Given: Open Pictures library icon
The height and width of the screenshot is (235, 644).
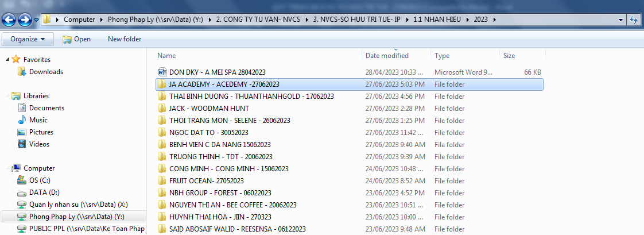Looking at the screenshot, I should coord(22,132).
